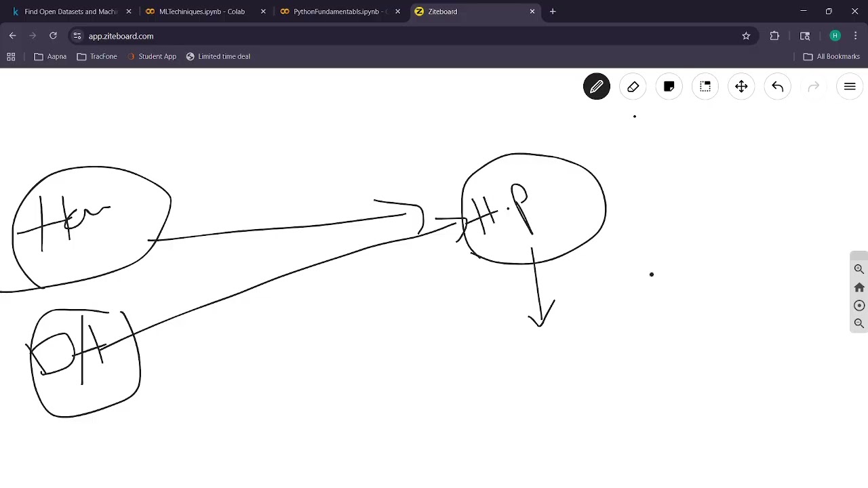Close the Find Open Datasets tab
Image resolution: width=868 pixels, height=488 pixels.
point(129,12)
